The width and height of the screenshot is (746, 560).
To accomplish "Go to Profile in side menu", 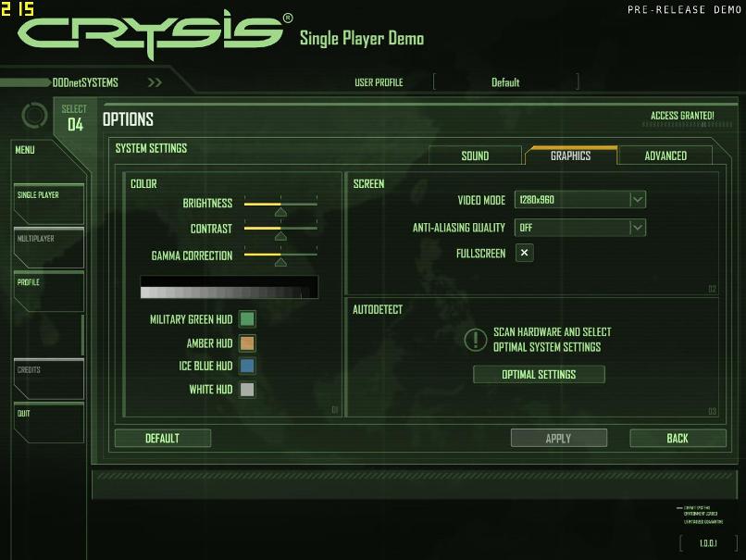I will click(x=49, y=292).
